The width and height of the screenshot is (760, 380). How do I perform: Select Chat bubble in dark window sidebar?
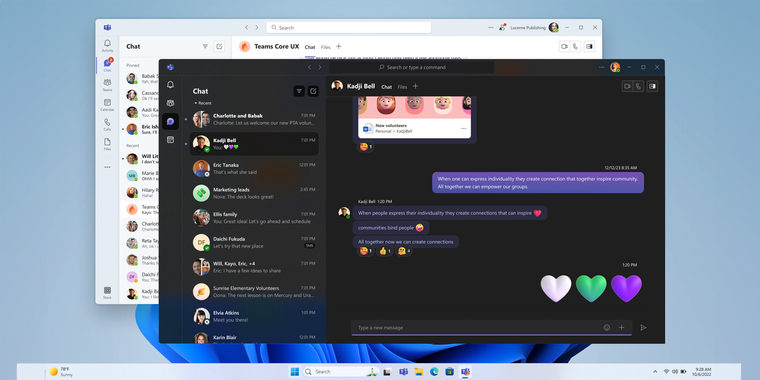click(170, 122)
